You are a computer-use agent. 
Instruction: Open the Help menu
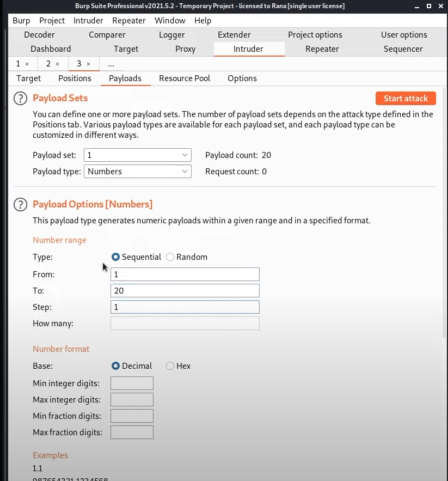coord(202,21)
